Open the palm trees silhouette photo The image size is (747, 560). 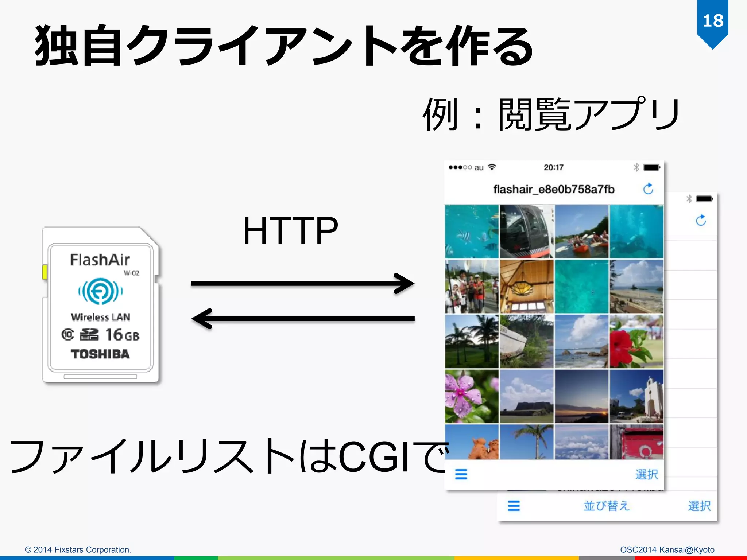click(472, 342)
